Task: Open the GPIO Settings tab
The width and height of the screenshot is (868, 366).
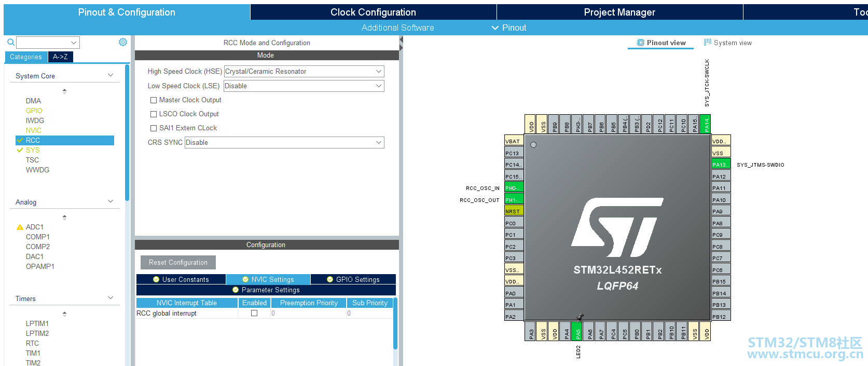Action: pos(353,279)
